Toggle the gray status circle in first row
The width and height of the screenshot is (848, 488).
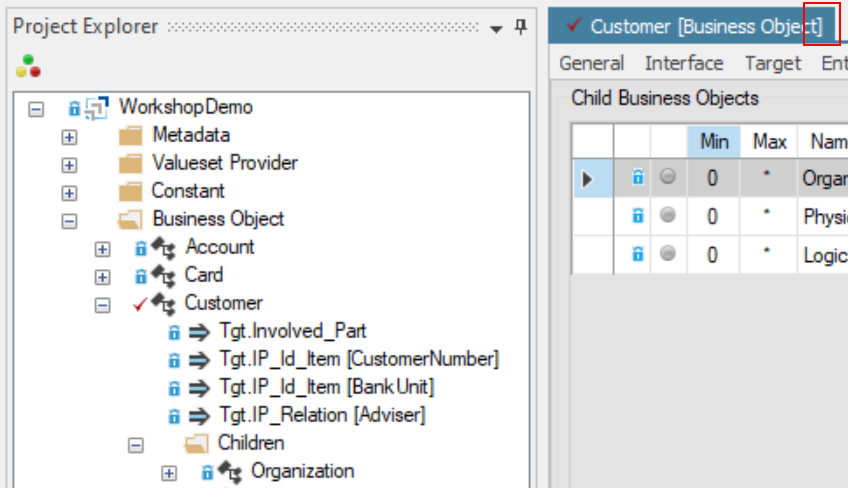[668, 177]
